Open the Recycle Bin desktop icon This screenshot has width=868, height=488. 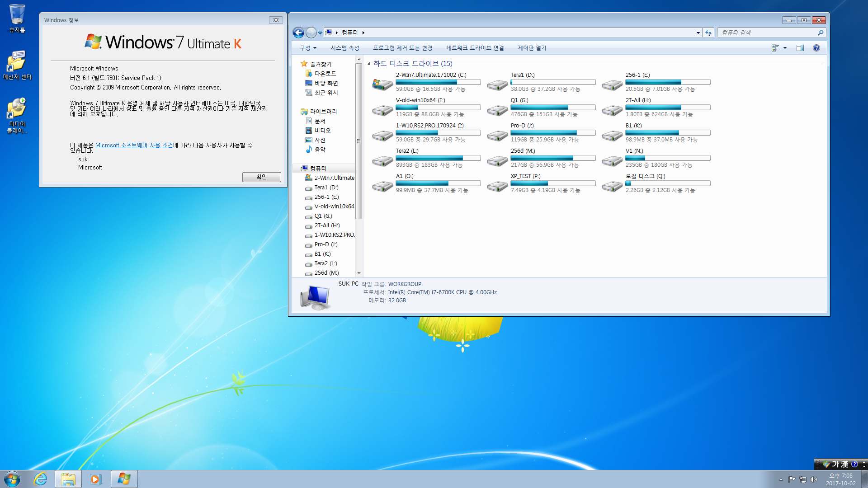17,18
